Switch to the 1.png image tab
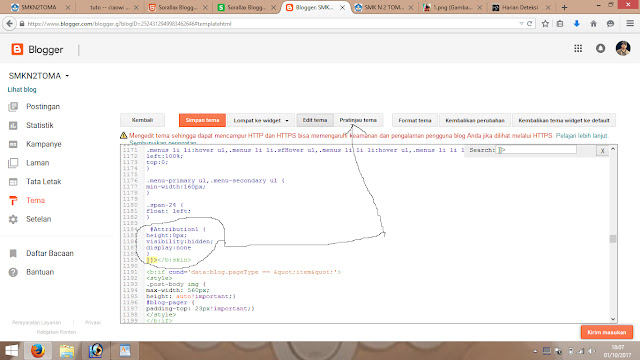Image resolution: width=640 pixels, height=360 pixels. pos(452,7)
